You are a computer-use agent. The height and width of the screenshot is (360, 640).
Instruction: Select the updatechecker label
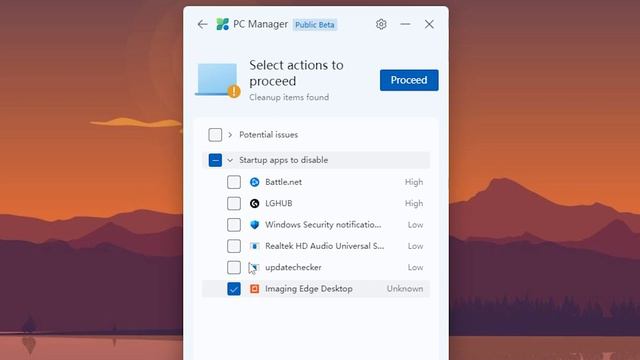pyautogui.click(x=293, y=267)
